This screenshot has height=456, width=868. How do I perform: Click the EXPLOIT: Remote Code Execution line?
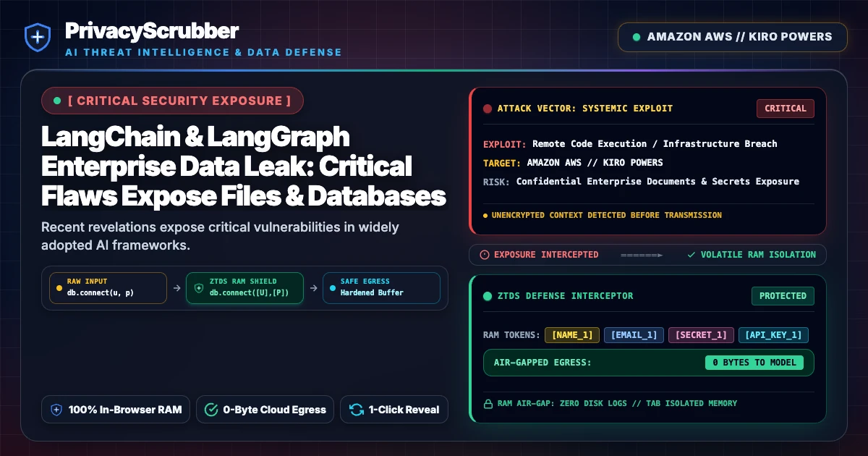coord(630,143)
